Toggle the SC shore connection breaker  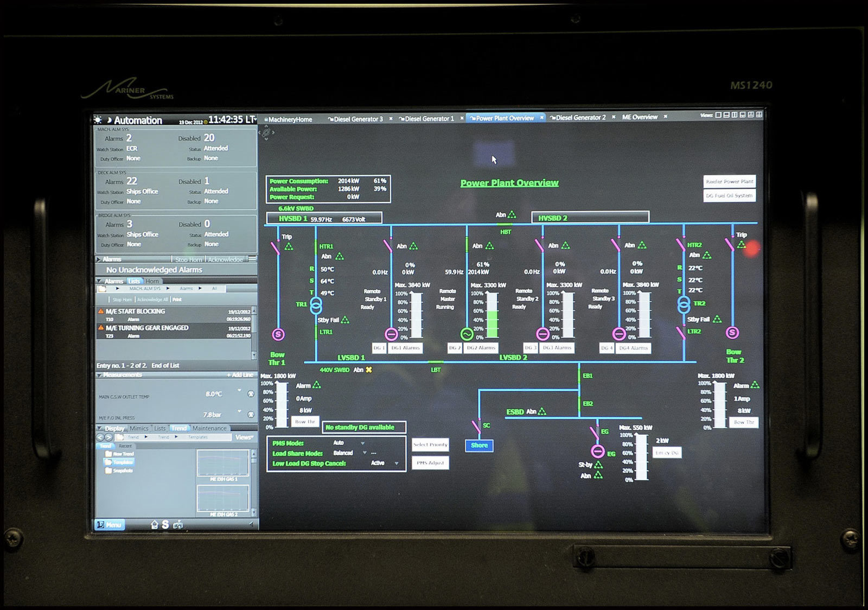click(476, 427)
